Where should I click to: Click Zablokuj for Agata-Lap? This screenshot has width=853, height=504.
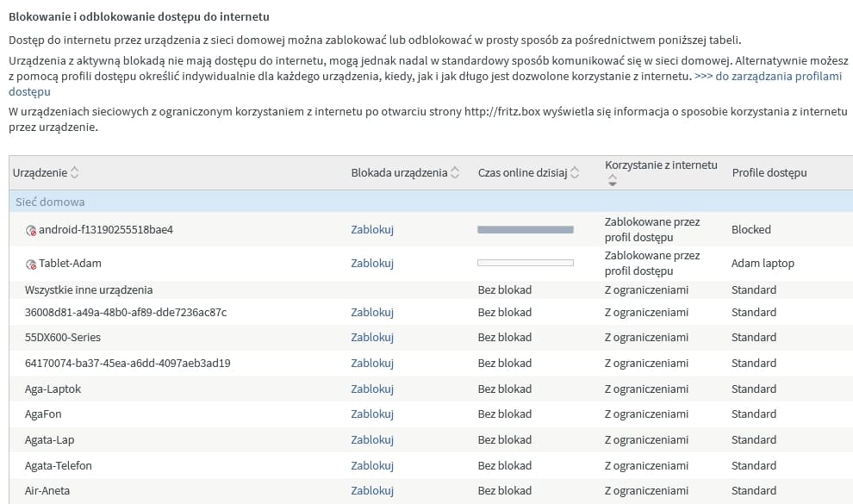[371, 440]
